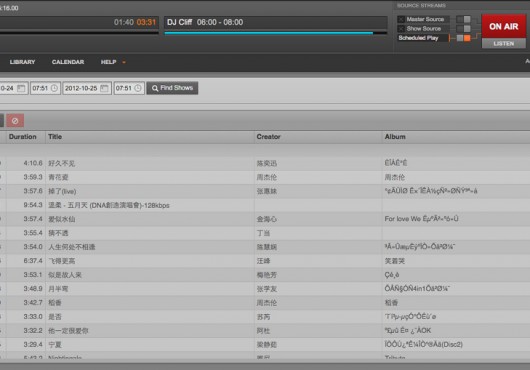Select the row with duration 3:33.0
This screenshot has height=370, width=530.
click(265, 317)
